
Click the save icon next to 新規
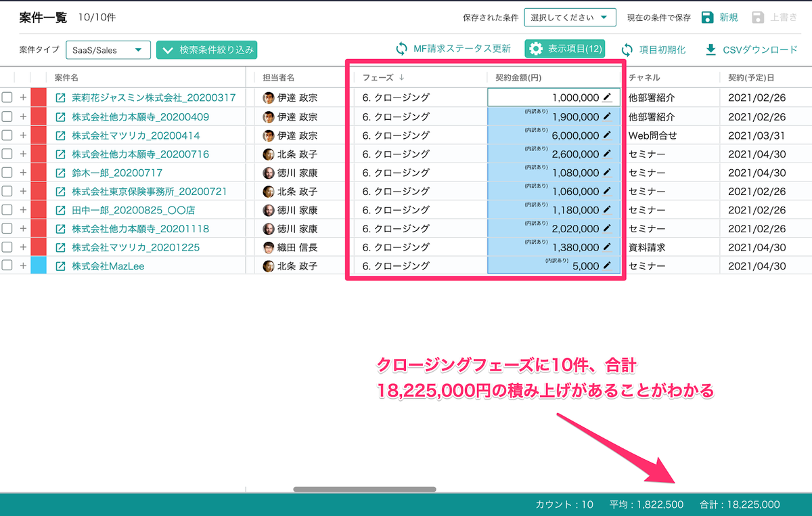coord(707,18)
